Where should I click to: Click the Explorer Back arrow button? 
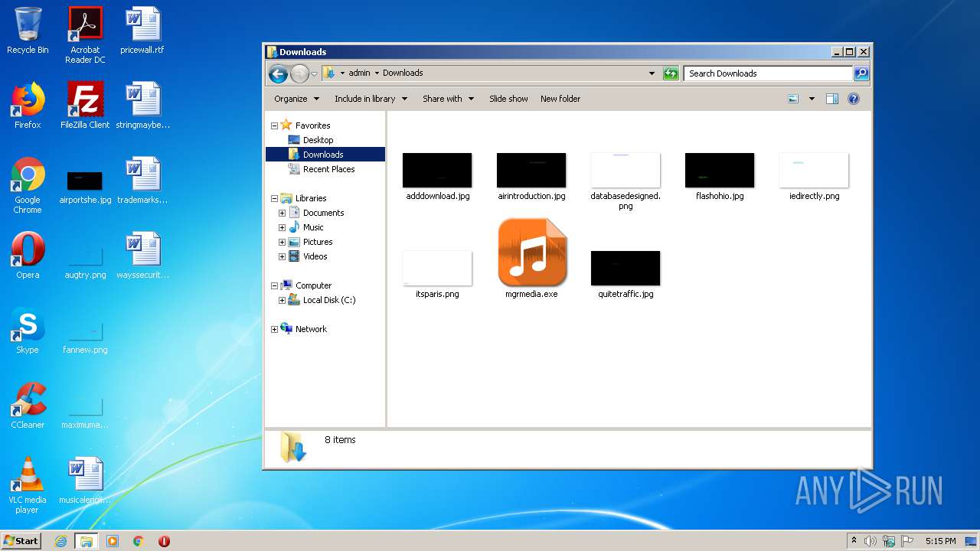tap(278, 73)
